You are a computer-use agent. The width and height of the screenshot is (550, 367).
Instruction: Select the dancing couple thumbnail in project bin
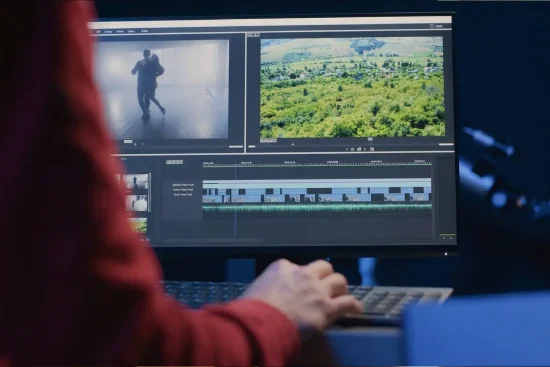tap(136, 183)
